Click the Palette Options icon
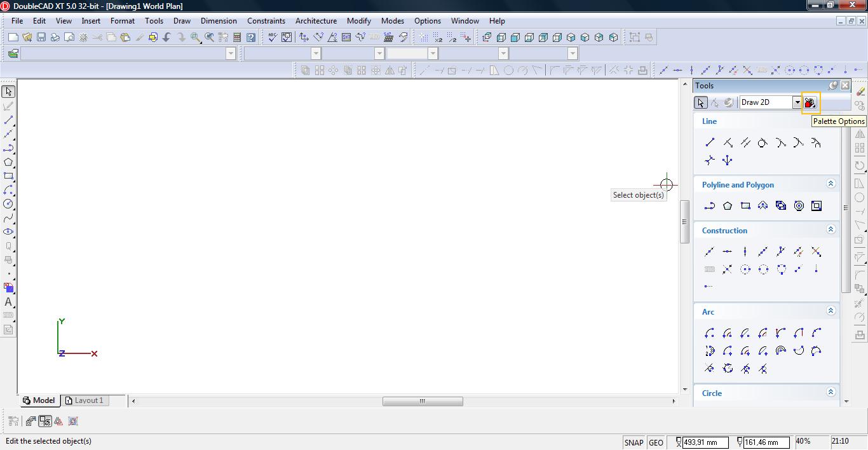This screenshot has width=868, height=450. click(x=810, y=102)
